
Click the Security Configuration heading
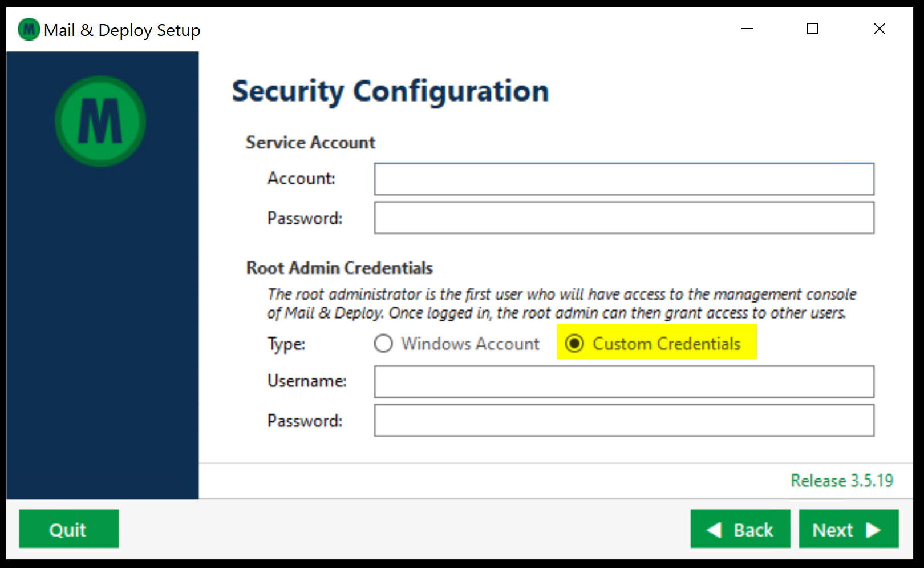pyautogui.click(x=390, y=91)
